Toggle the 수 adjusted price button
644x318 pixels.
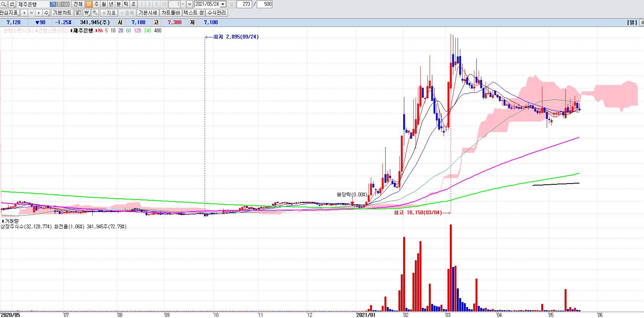46,13
